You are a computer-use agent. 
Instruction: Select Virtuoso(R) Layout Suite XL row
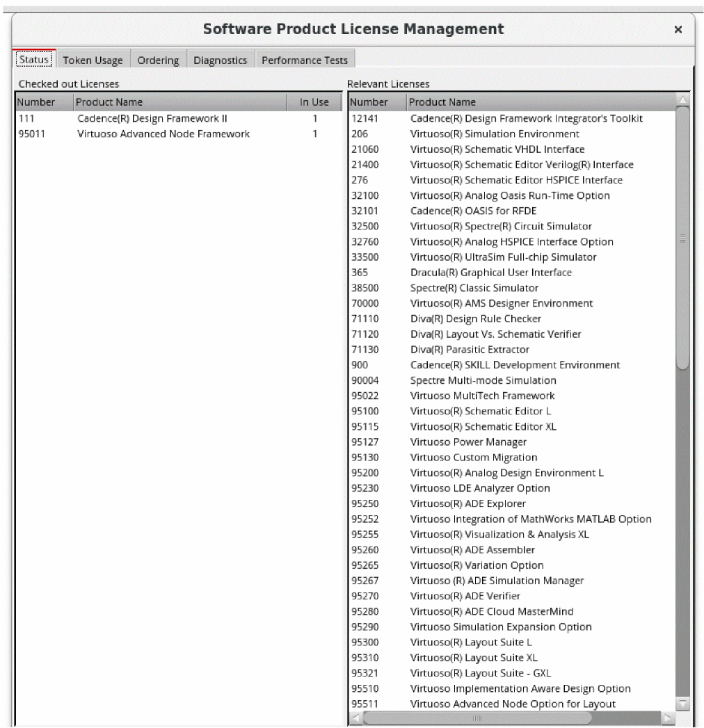point(474,657)
